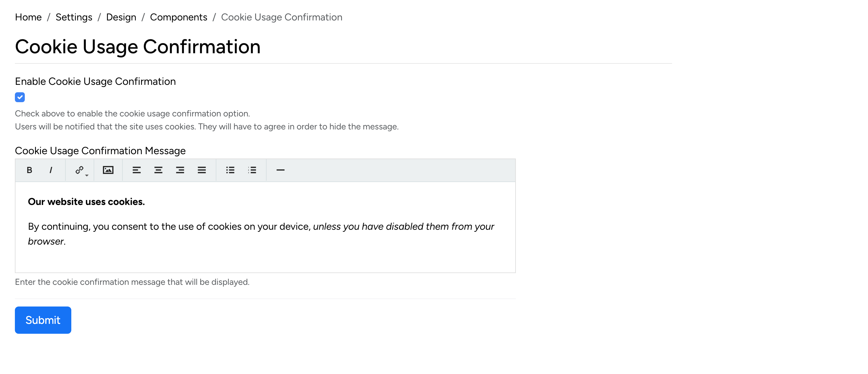
Task: Click the current 'Cookie Usage Confirmation' breadcrumb
Action: point(282,17)
